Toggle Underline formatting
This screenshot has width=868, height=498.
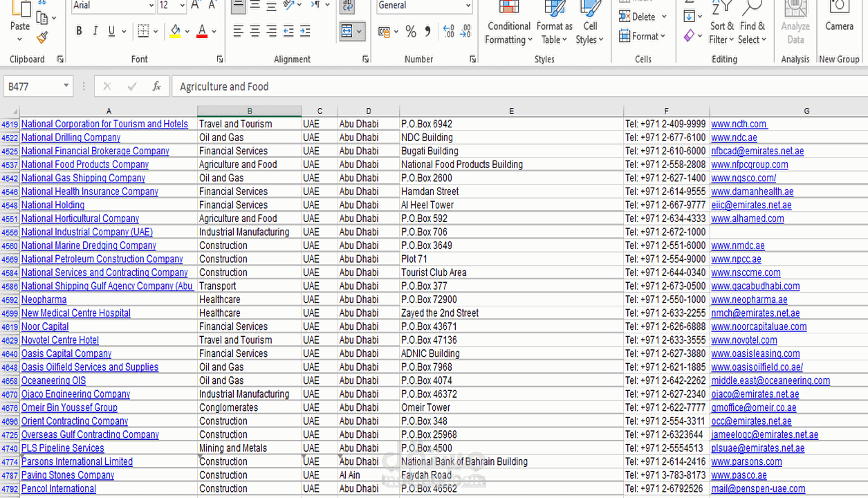111,31
